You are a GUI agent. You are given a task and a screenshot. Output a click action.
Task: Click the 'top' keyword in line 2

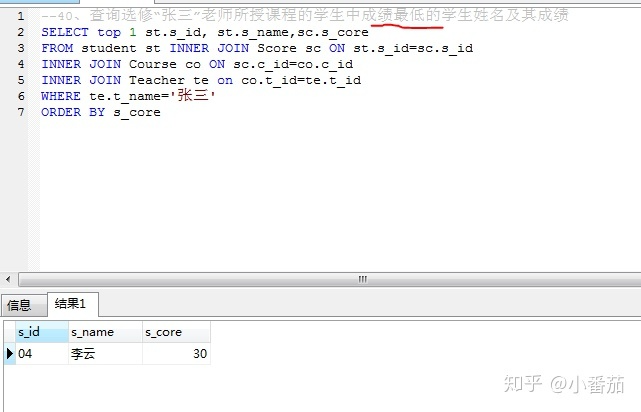[x=109, y=32]
